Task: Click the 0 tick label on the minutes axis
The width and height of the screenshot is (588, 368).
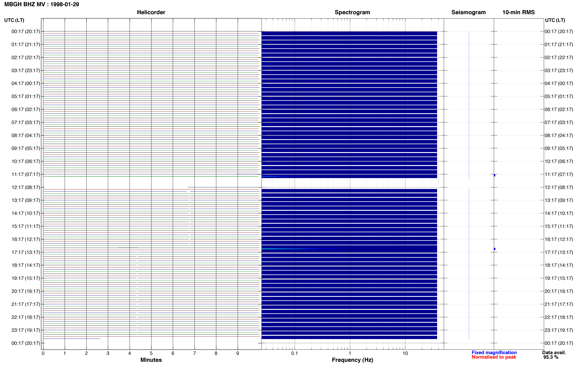Action: [43, 353]
